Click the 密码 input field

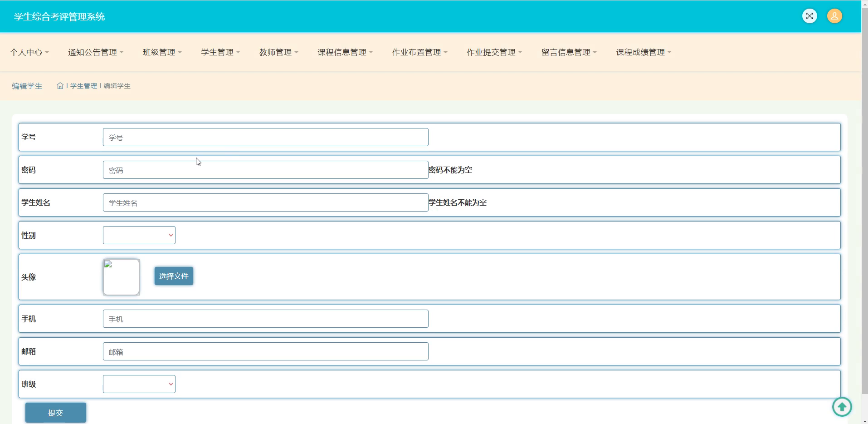(266, 170)
